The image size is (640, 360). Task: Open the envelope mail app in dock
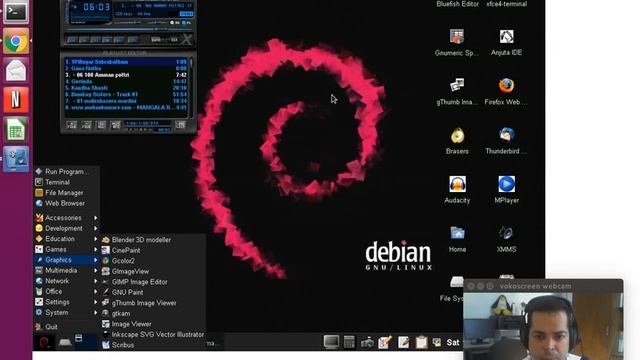point(16,70)
